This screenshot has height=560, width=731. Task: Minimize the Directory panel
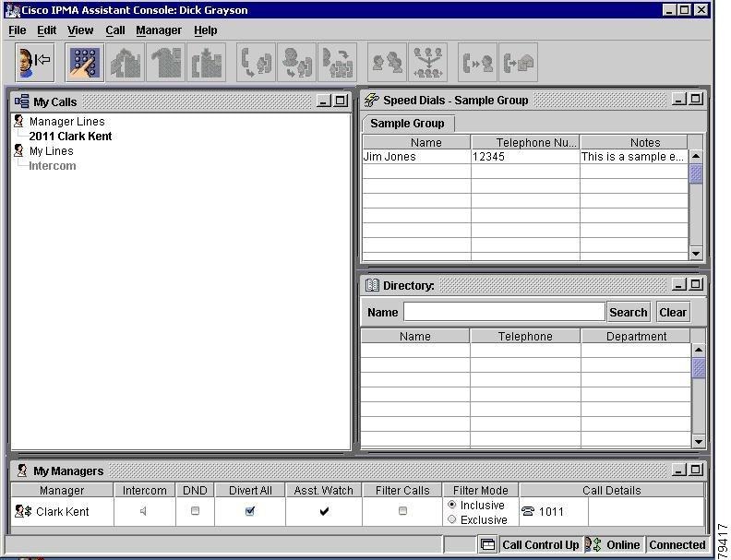679,284
